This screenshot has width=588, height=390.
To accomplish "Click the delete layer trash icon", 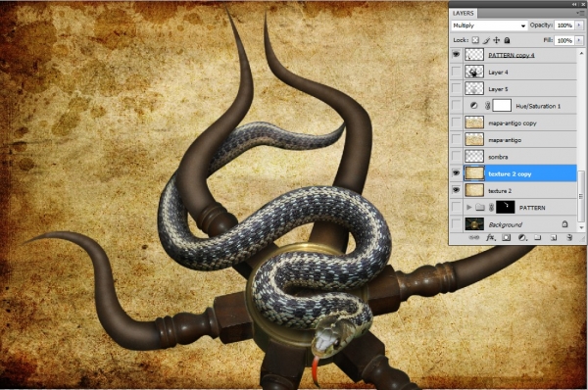I will coord(569,237).
